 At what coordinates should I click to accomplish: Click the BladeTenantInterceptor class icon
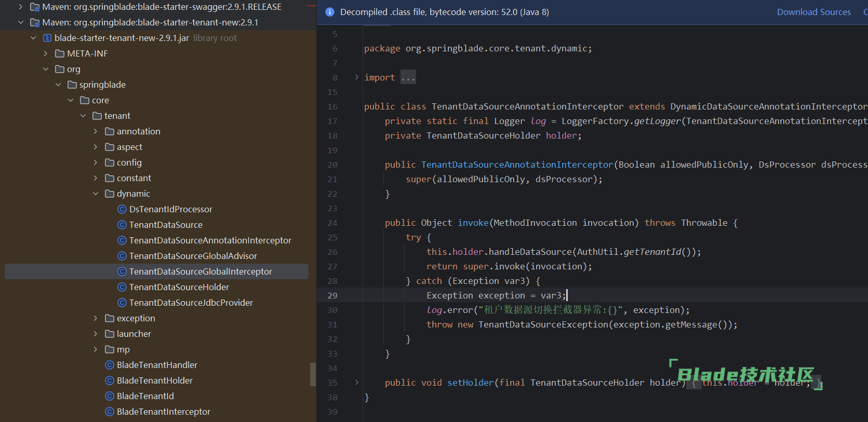110,412
